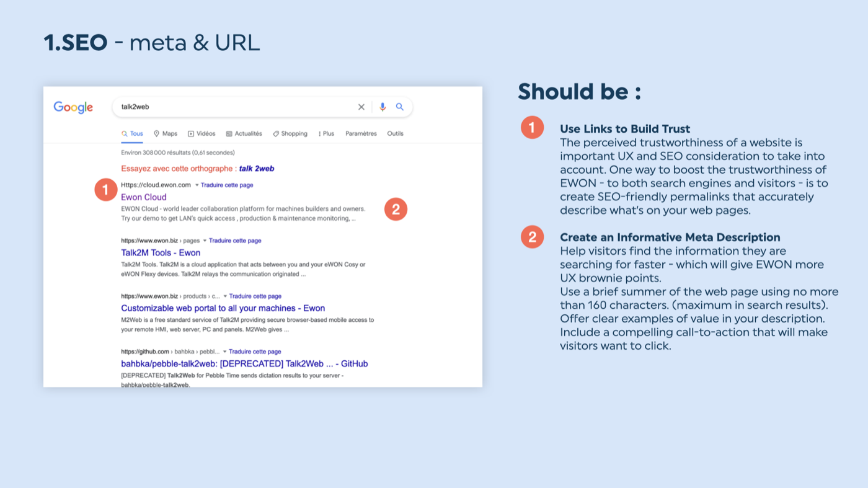Open "Customizable web portal to all your machines" result
Viewport: 868px width, 488px height.
[223, 308]
